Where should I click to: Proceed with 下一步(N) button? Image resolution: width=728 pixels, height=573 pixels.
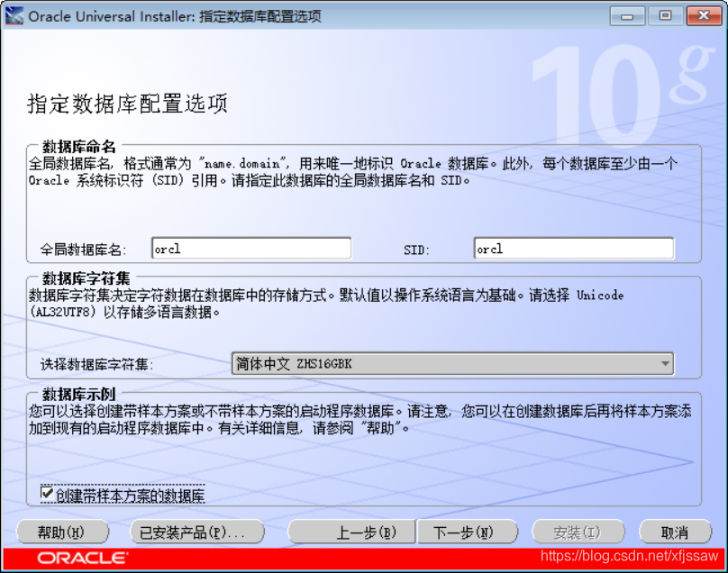click(x=468, y=532)
